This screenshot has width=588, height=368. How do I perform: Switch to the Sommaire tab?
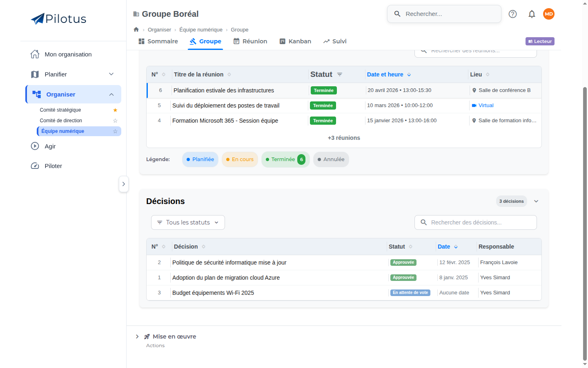pos(158,41)
